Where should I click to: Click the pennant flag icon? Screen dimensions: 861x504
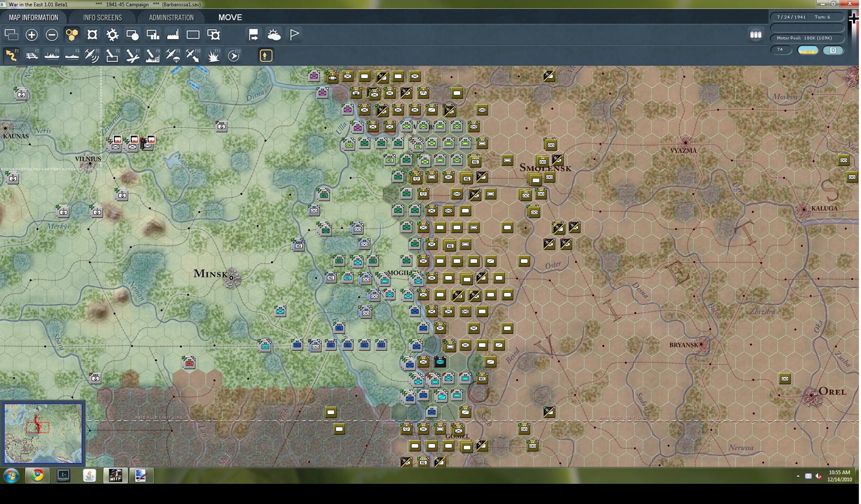(x=294, y=34)
